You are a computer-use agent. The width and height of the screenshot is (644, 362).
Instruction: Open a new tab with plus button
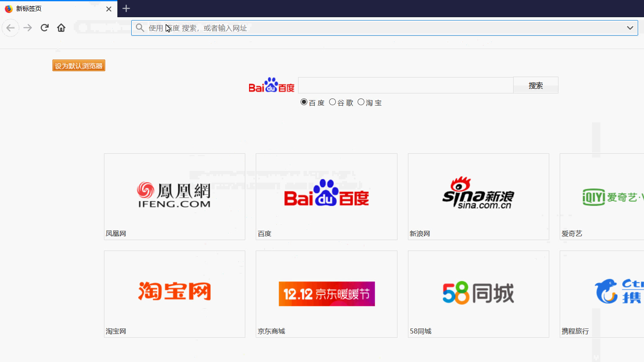click(126, 8)
